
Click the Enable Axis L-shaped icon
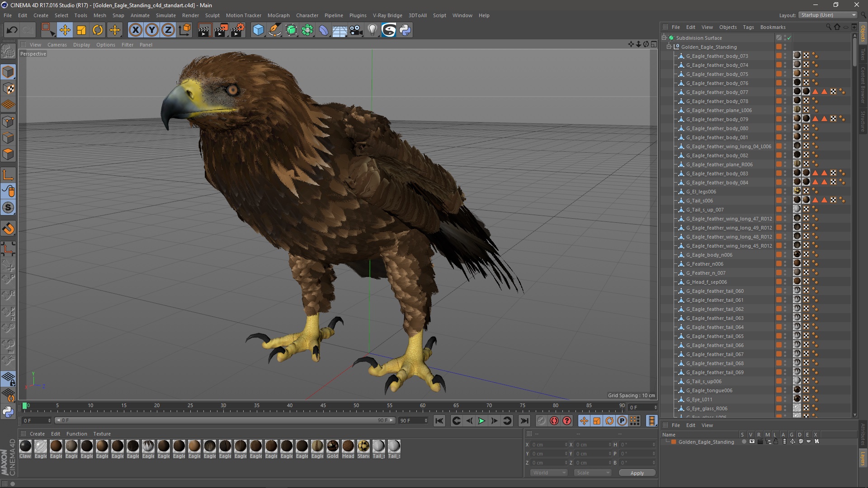[8, 175]
